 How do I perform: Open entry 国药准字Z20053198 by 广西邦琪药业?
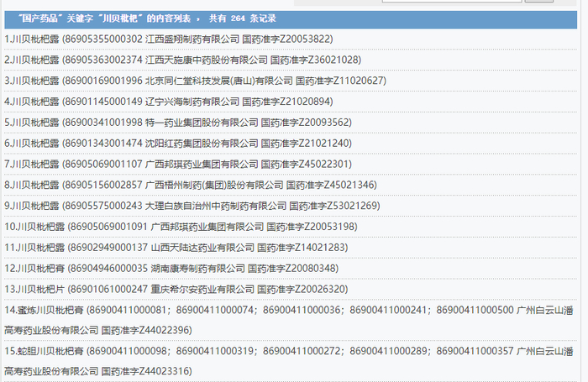(x=181, y=227)
